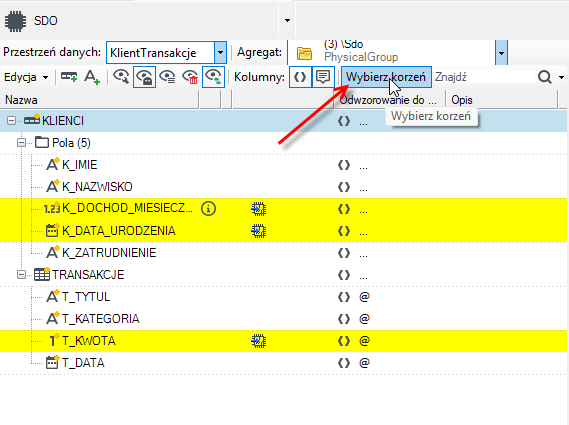Click the mapping brackets icon for K_ZATRUDNIENIE
569x425 pixels.
pyautogui.click(x=344, y=253)
